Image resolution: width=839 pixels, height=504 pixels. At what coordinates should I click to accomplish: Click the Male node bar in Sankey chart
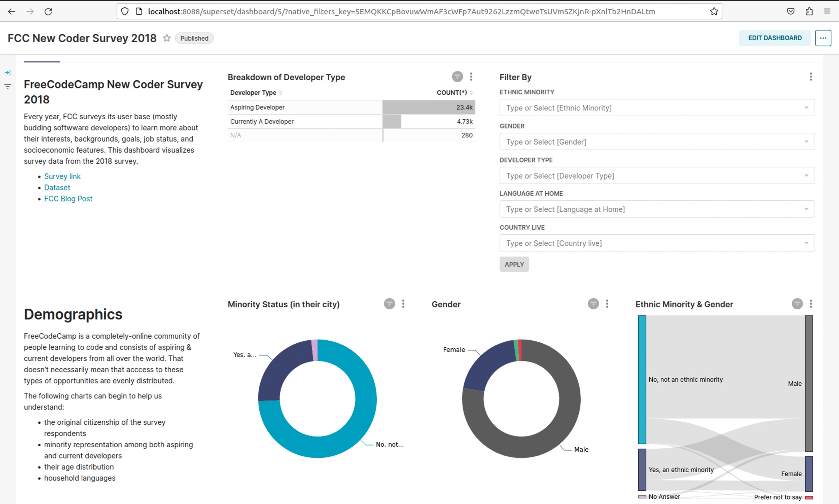[809, 383]
